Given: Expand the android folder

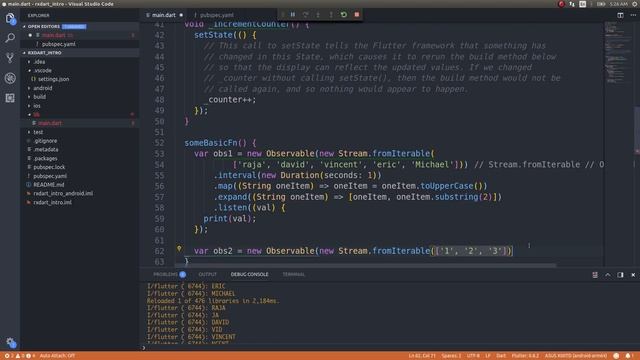Looking at the screenshot, I should click(80, 88).
